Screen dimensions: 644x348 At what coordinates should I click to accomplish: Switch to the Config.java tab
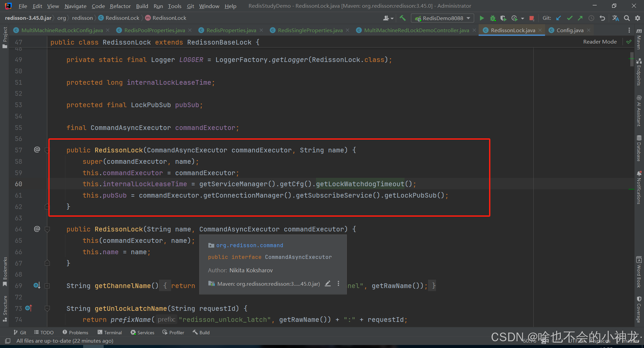pyautogui.click(x=570, y=30)
